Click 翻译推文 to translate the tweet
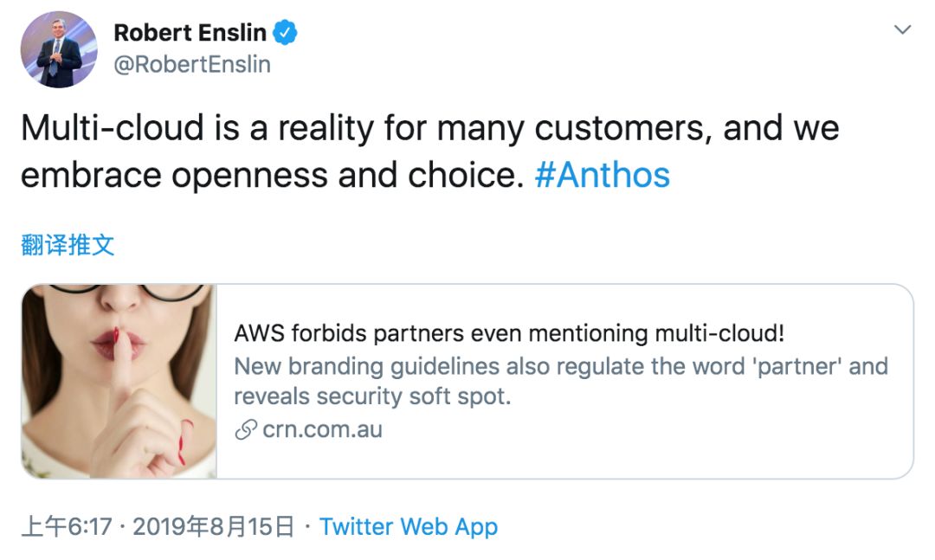 coord(68,245)
